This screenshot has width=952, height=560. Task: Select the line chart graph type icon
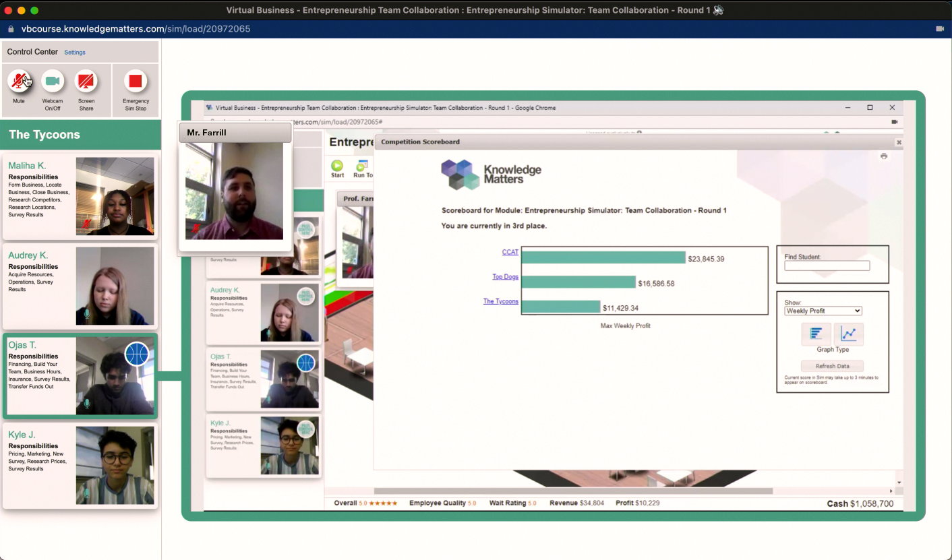pyautogui.click(x=848, y=334)
